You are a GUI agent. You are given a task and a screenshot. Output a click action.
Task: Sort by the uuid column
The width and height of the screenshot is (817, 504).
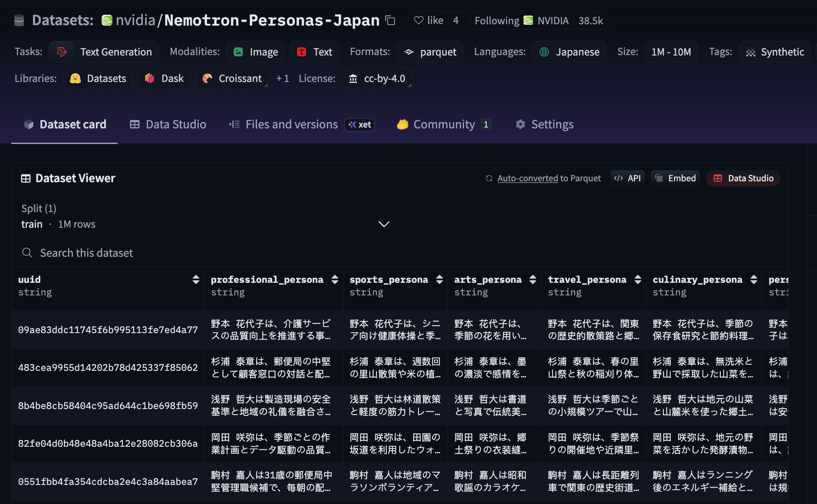point(196,280)
